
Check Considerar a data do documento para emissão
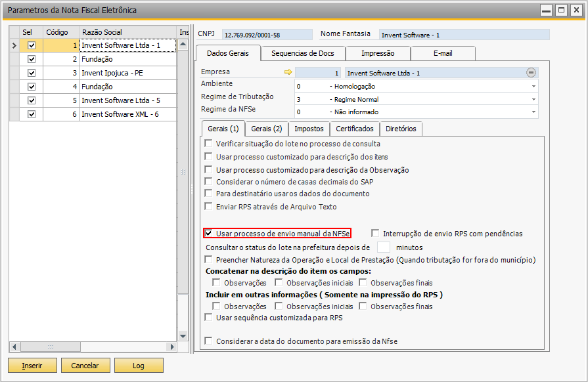tap(208, 341)
